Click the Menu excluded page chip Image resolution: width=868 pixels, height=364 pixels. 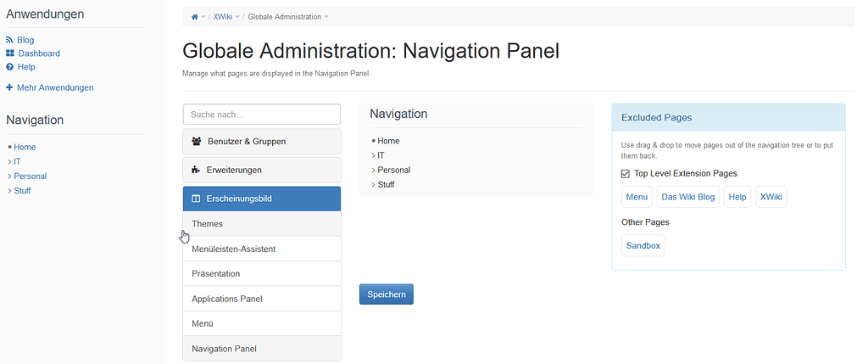click(x=637, y=197)
